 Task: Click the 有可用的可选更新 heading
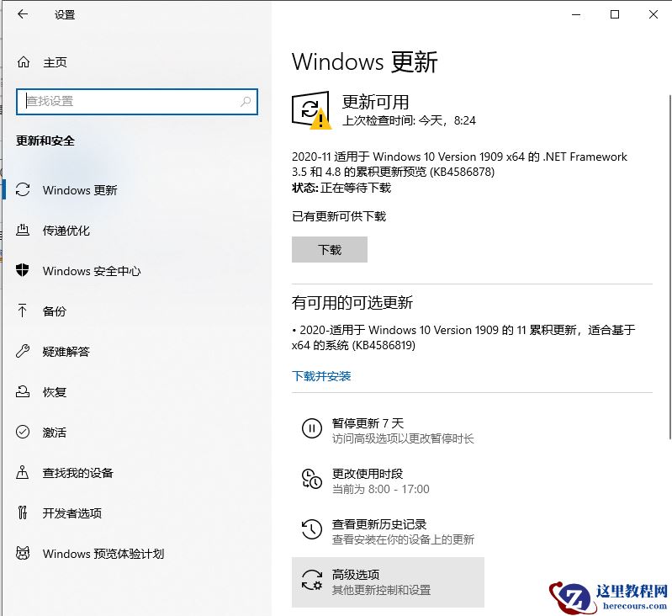(x=352, y=303)
